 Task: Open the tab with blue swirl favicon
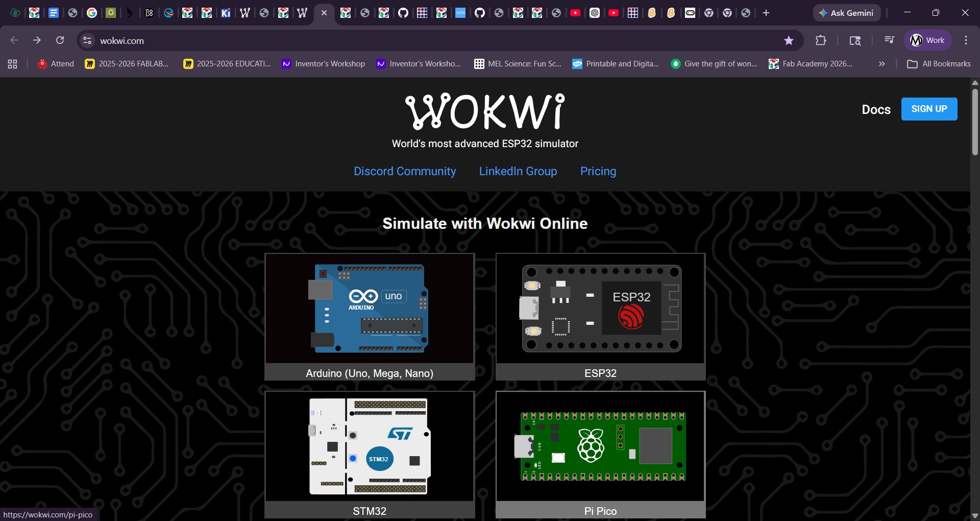point(168,13)
